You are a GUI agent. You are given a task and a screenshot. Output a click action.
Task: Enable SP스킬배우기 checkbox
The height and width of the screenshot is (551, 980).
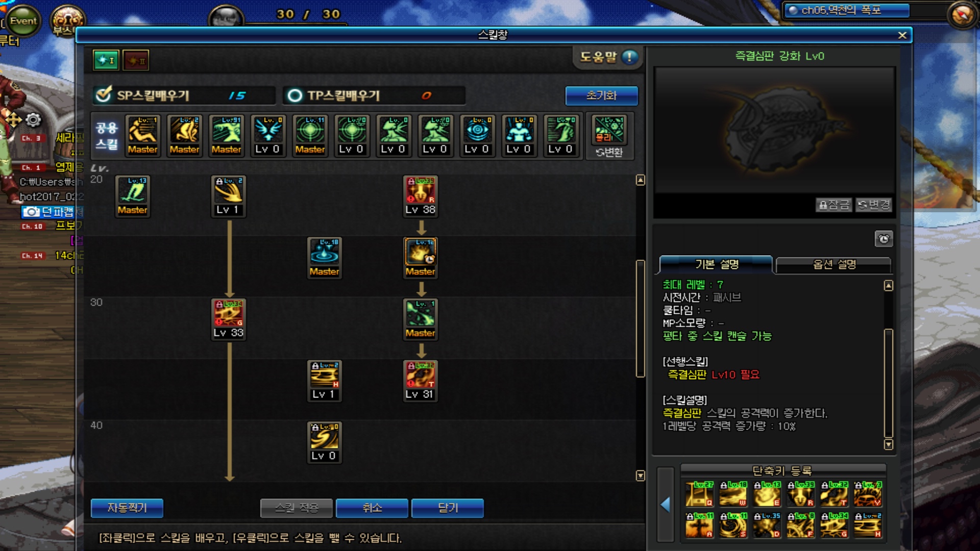click(104, 95)
